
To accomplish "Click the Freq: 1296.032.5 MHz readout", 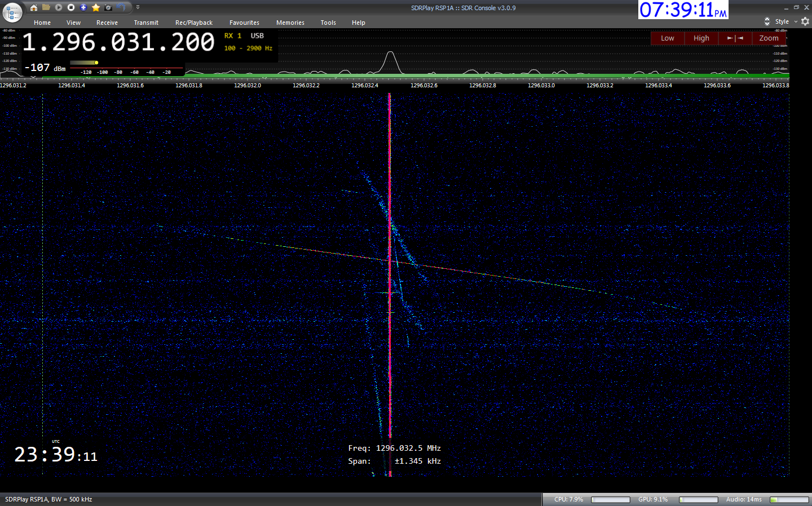I will click(x=395, y=449).
